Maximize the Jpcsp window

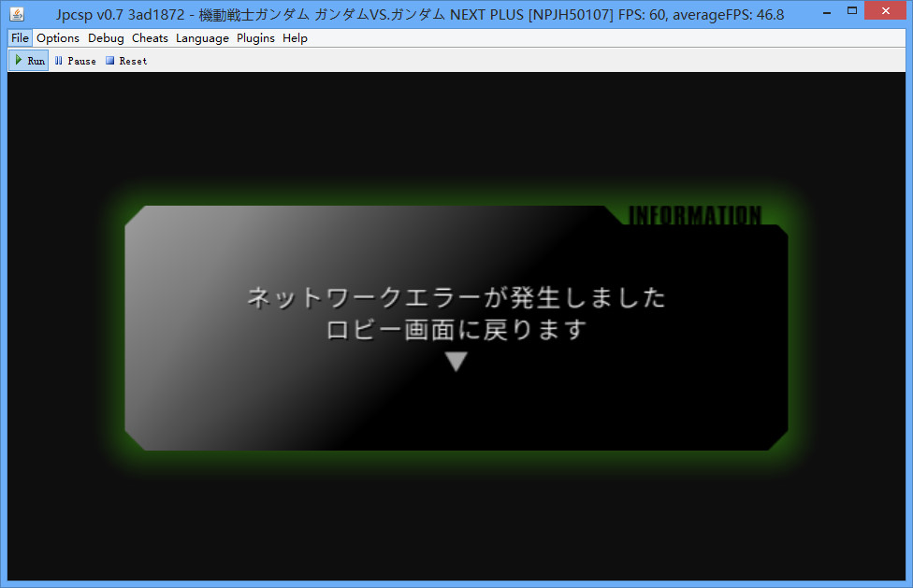click(852, 11)
